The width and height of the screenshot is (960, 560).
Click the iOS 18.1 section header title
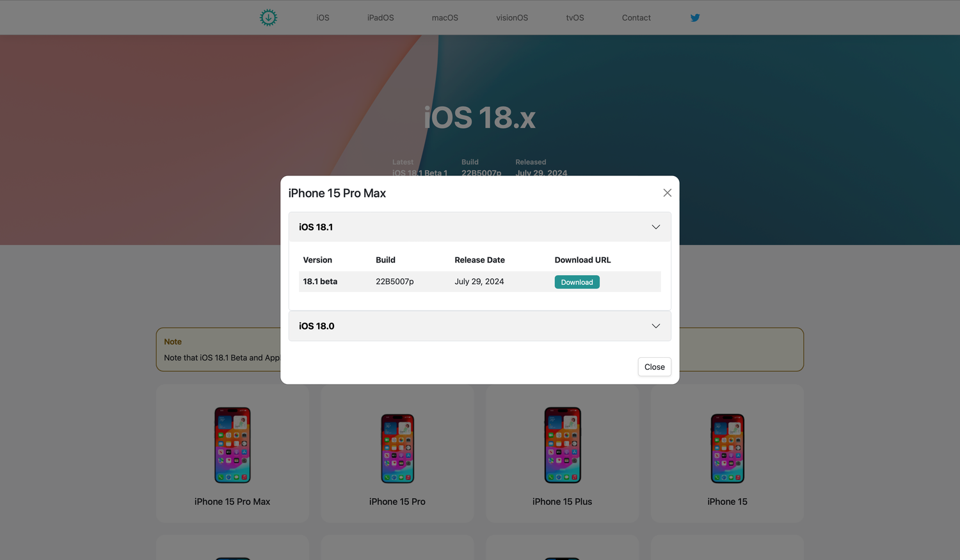pos(316,227)
